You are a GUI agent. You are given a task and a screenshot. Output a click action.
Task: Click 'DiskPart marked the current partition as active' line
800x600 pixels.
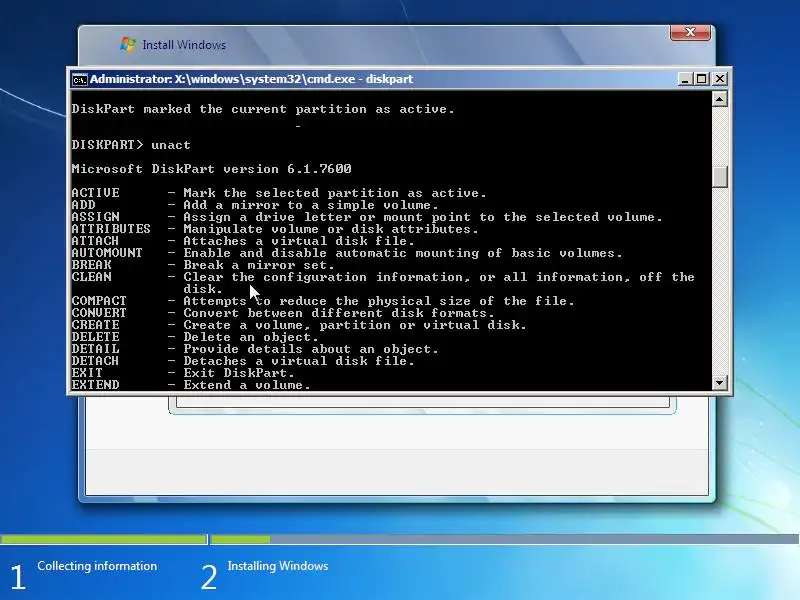(263, 109)
